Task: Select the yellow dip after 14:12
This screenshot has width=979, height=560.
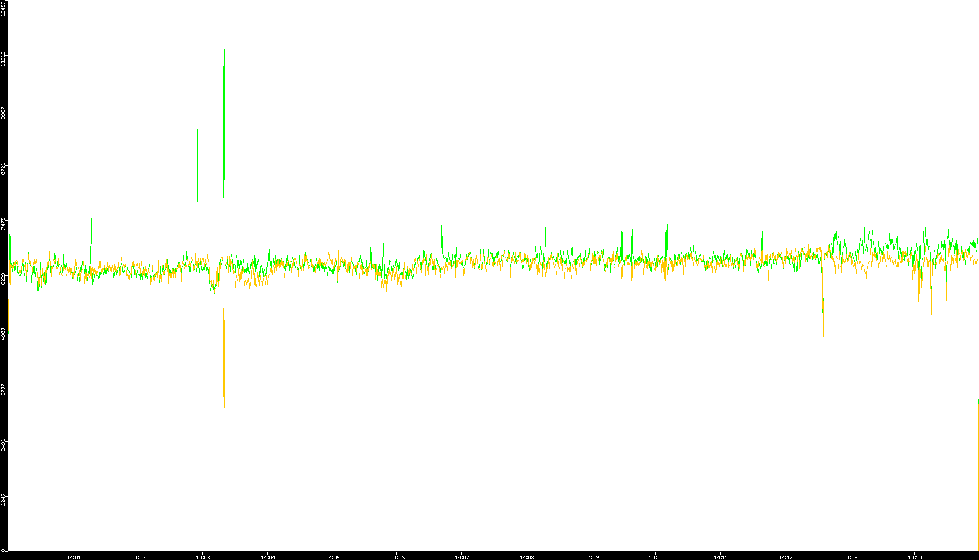Action: click(823, 336)
